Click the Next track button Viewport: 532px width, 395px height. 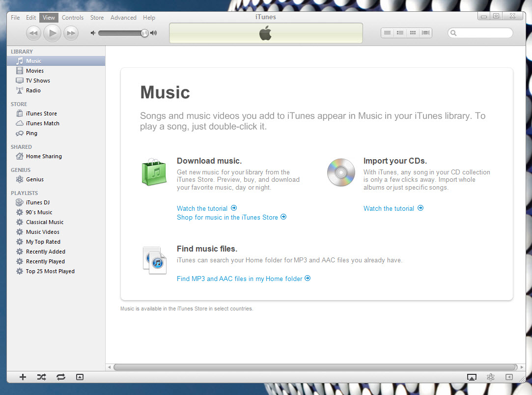click(71, 33)
